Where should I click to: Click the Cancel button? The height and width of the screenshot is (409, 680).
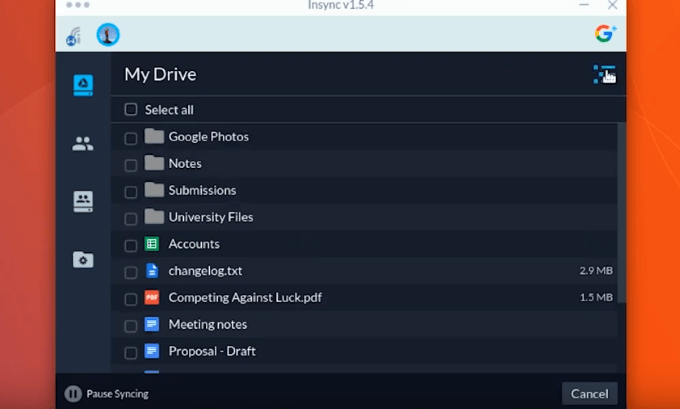point(589,393)
